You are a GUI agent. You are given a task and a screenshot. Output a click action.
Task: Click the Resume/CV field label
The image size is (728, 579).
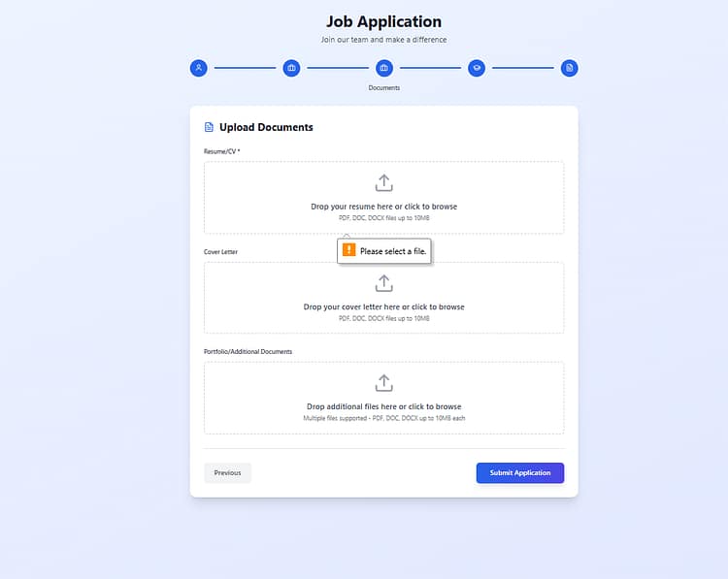click(x=221, y=151)
